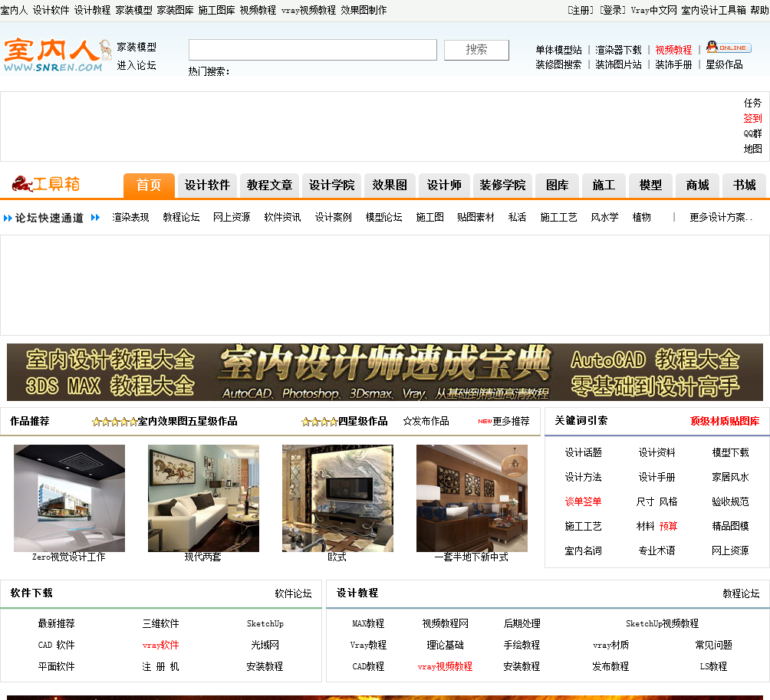Click the red 签到 check-in link
The width and height of the screenshot is (770, 700).
pos(752,118)
